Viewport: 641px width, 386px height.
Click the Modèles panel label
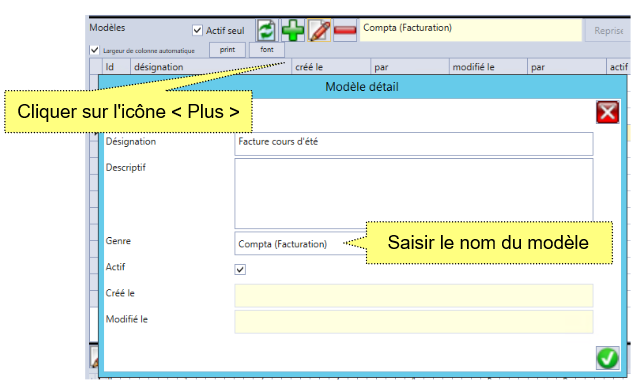pos(107,28)
